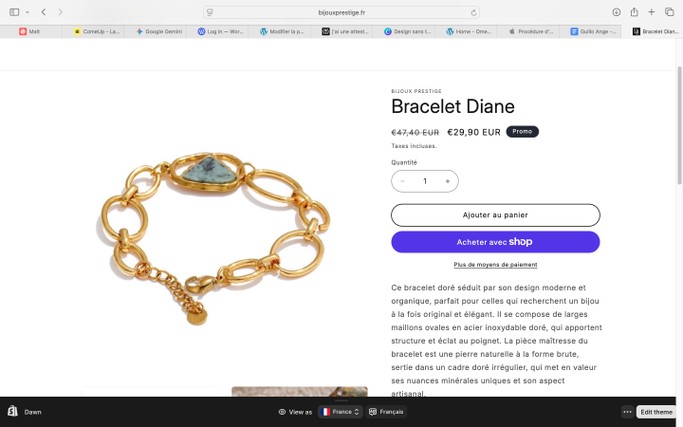The height and width of the screenshot is (427, 683).
Task: Click the Edit theme button
Action: click(x=656, y=412)
